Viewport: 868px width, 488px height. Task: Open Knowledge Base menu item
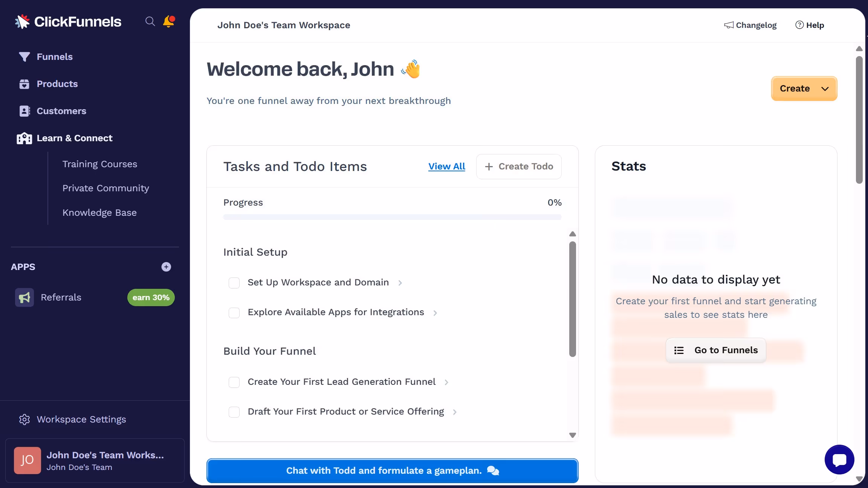[x=99, y=213]
